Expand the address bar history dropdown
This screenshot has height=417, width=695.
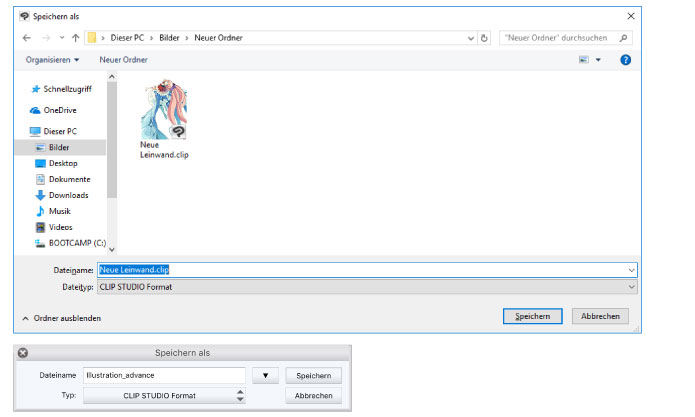471,39
